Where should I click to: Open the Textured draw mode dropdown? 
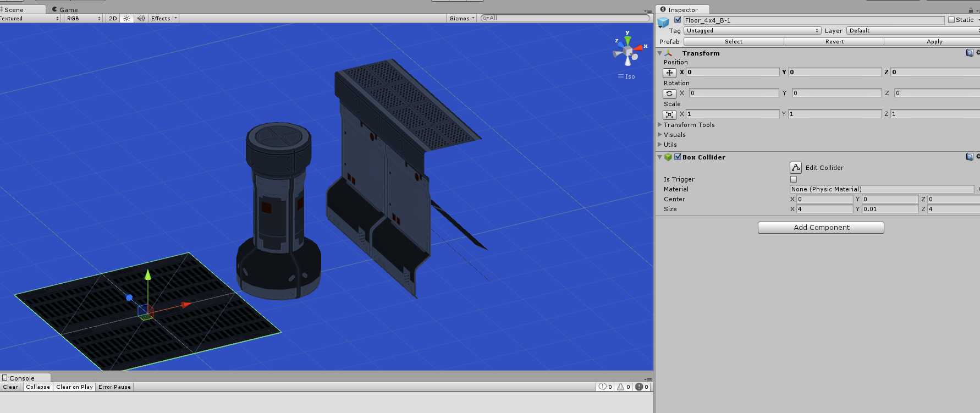tap(29, 18)
